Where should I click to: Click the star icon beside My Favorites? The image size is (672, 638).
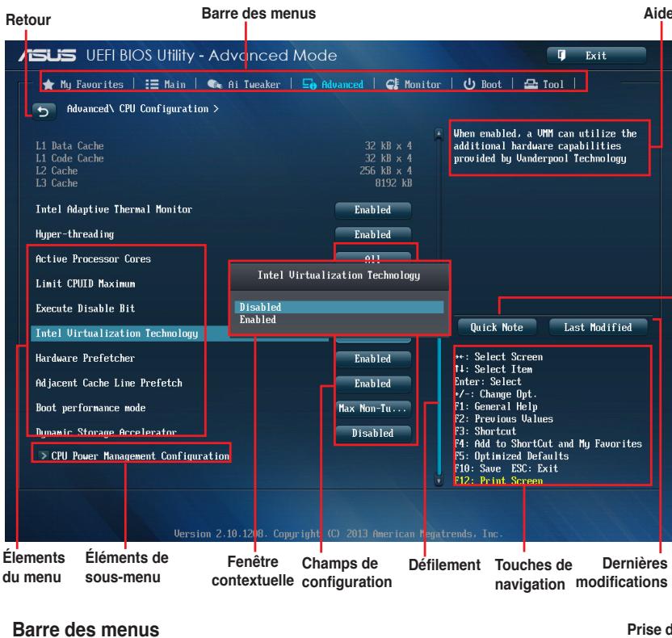(48, 85)
